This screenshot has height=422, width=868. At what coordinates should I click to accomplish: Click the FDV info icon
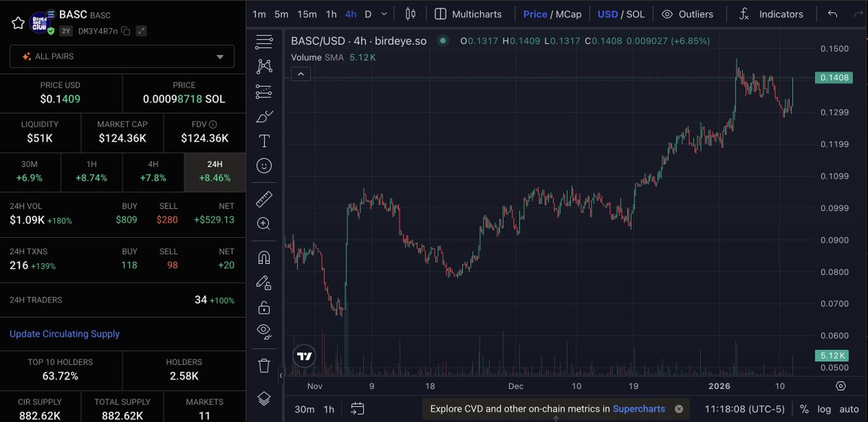coord(213,125)
